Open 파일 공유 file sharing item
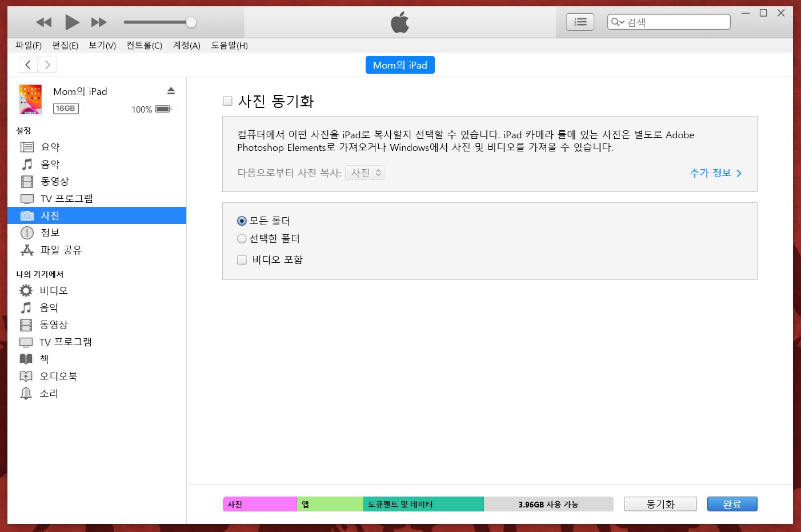Viewport: 801px width, 532px height. [97, 250]
